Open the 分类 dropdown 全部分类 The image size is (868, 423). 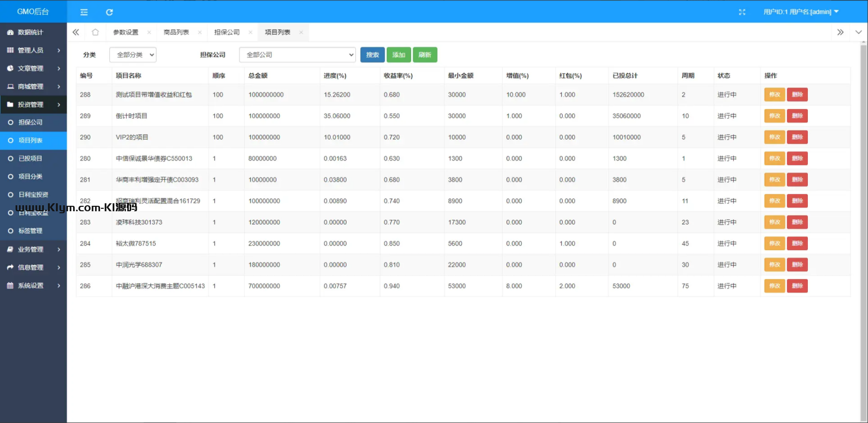click(133, 55)
